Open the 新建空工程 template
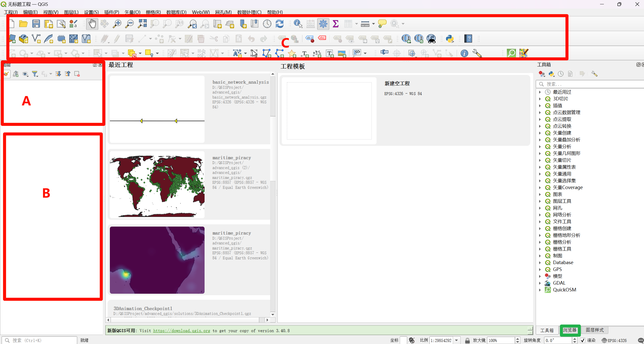This screenshot has height=344, width=644. coord(405,110)
